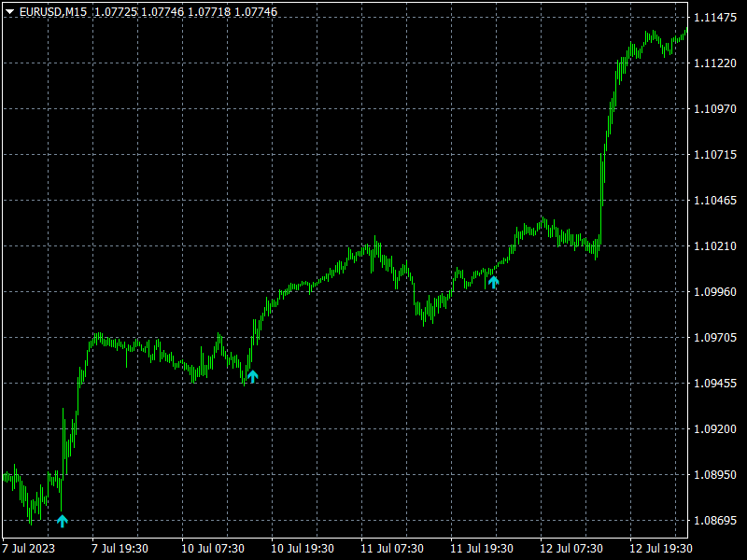The height and width of the screenshot is (560, 747).
Task: Click price label 1.09960 on the scale
Action: click(715, 292)
